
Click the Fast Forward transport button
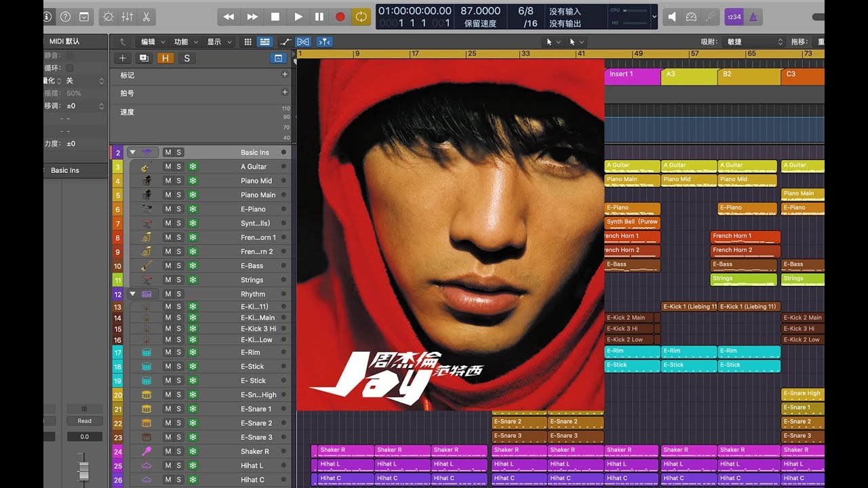[x=252, y=16]
